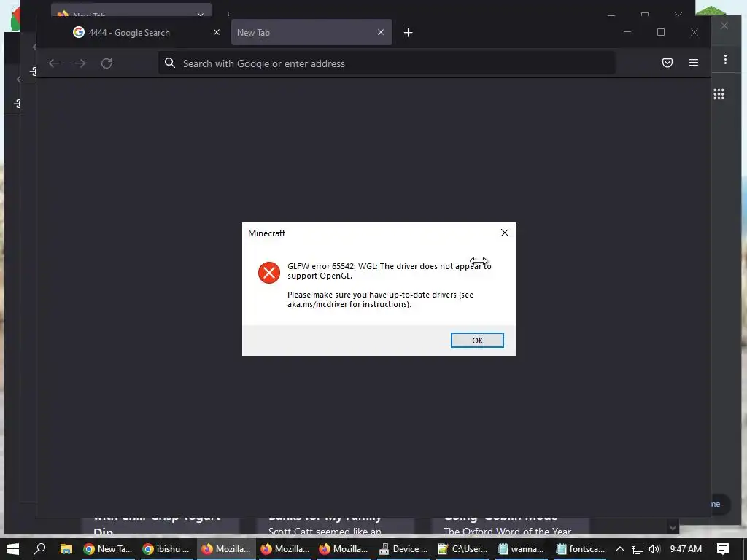
Task: Open the fontsca... Notepad taskbar window
Action: pyautogui.click(x=581, y=549)
